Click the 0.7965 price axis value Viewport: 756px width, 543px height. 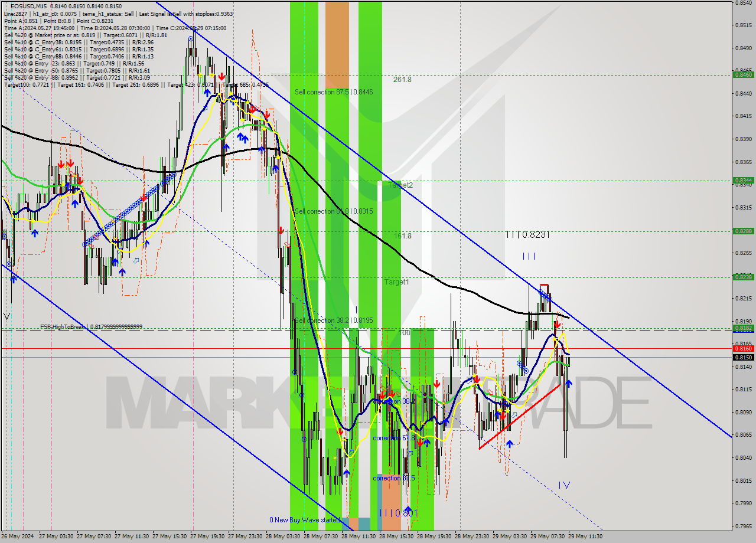pyautogui.click(x=743, y=526)
